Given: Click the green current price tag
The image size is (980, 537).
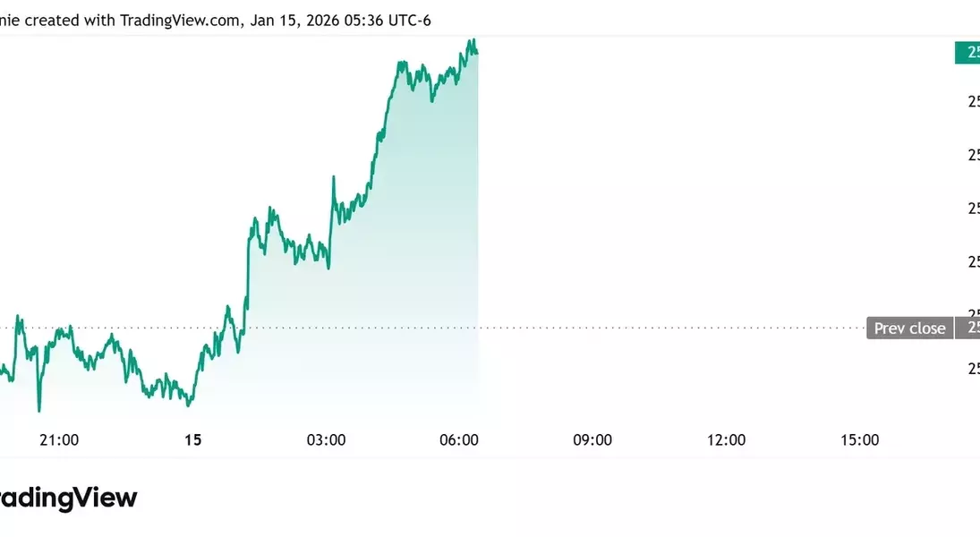Looking at the screenshot, I should click(x=967, y=53).
